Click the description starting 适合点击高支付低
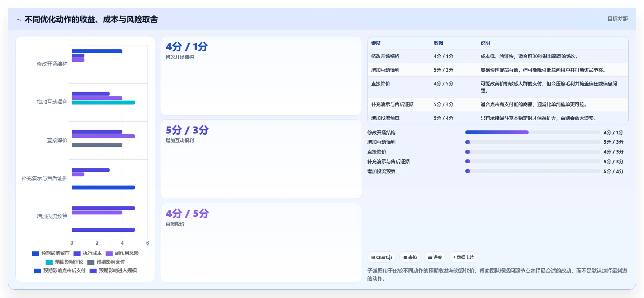This screenshot has height=298, width=644. click(x=533, y=105)
